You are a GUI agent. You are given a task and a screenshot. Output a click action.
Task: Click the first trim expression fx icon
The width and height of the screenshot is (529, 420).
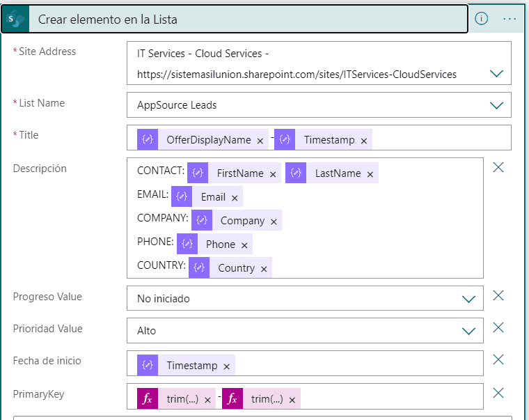click(148, 398)
